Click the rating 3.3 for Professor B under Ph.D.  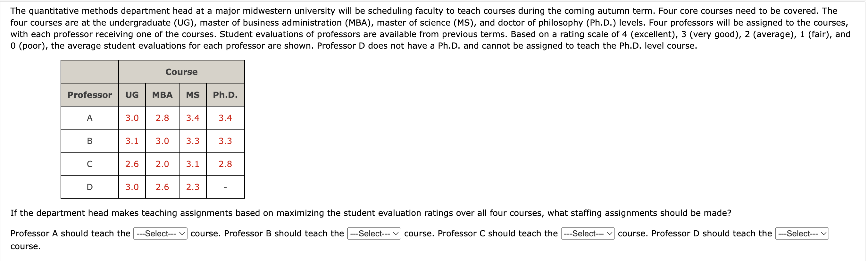[225, 141]
